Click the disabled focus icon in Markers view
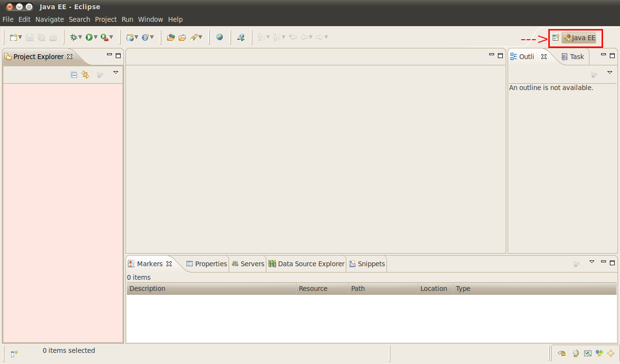 coord(576,264)
